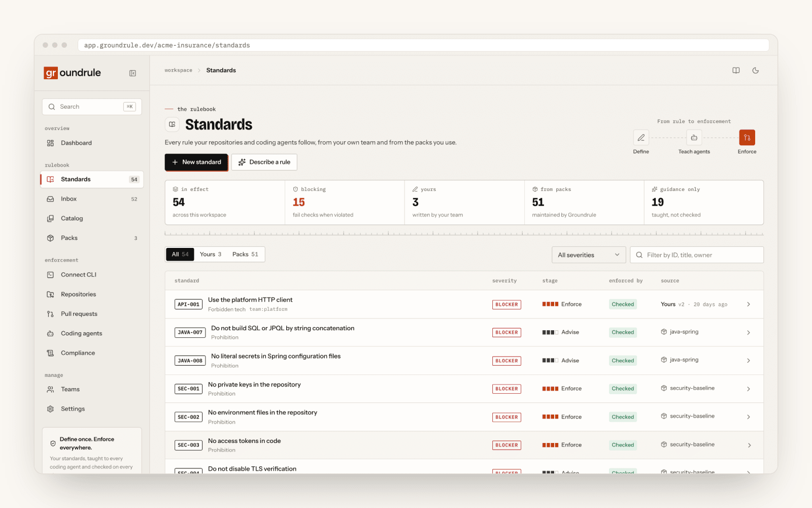812x508 pixels.
Task: Click the New standard button
Action: 196,162
